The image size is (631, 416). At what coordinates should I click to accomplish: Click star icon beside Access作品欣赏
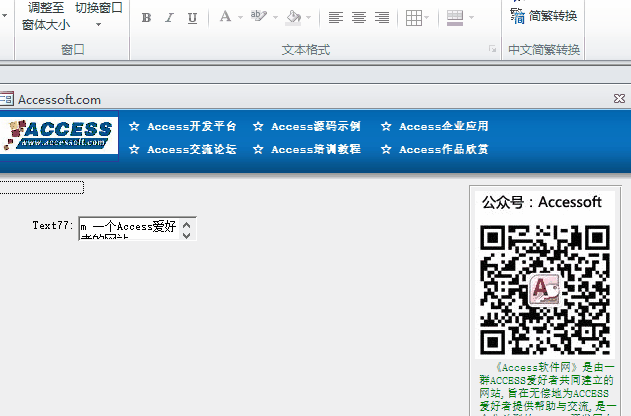coord(386,149)
